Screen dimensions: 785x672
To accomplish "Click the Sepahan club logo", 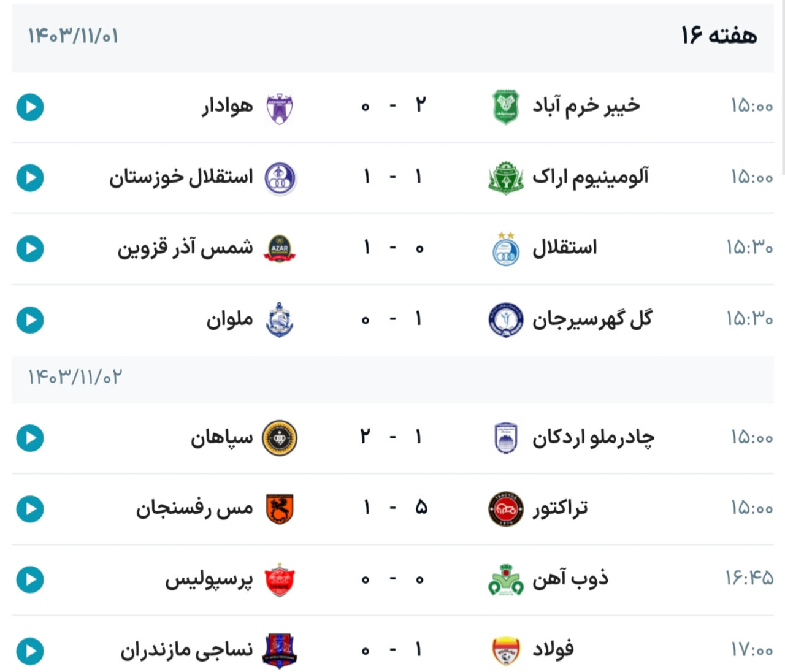I will click(280, 438).
